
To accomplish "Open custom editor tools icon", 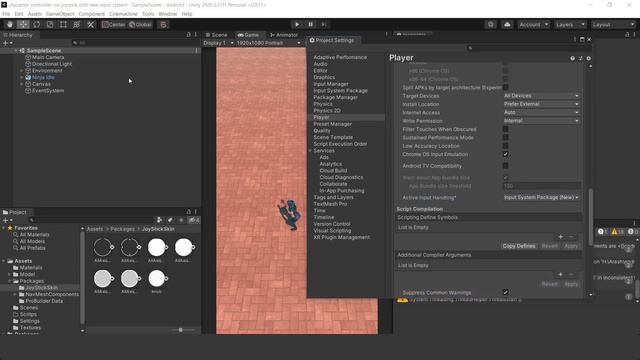I will [91, 24].
